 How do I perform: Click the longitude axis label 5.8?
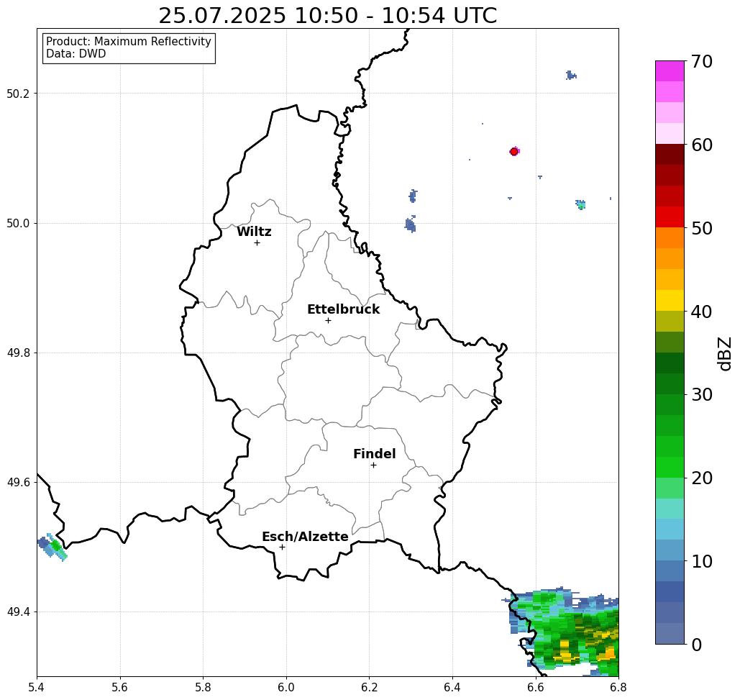[203, 687]
